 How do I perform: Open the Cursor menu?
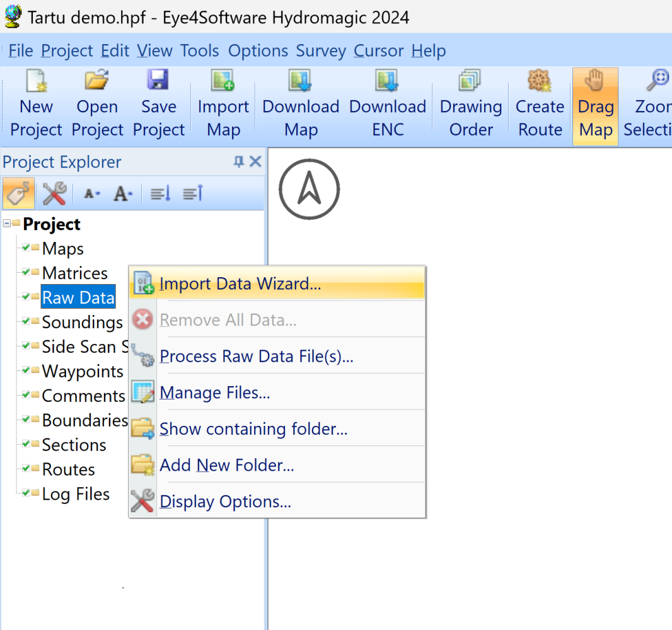(378, 50)
